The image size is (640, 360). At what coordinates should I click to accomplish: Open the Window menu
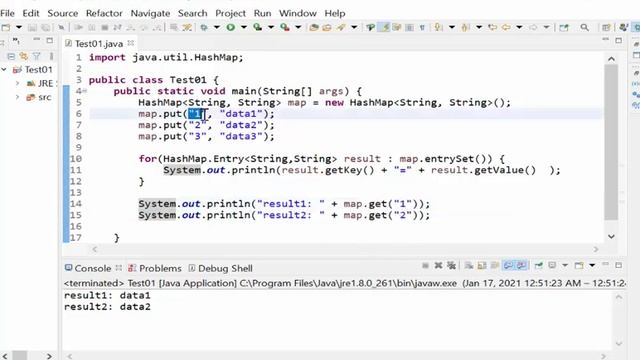tap(298, 13)
